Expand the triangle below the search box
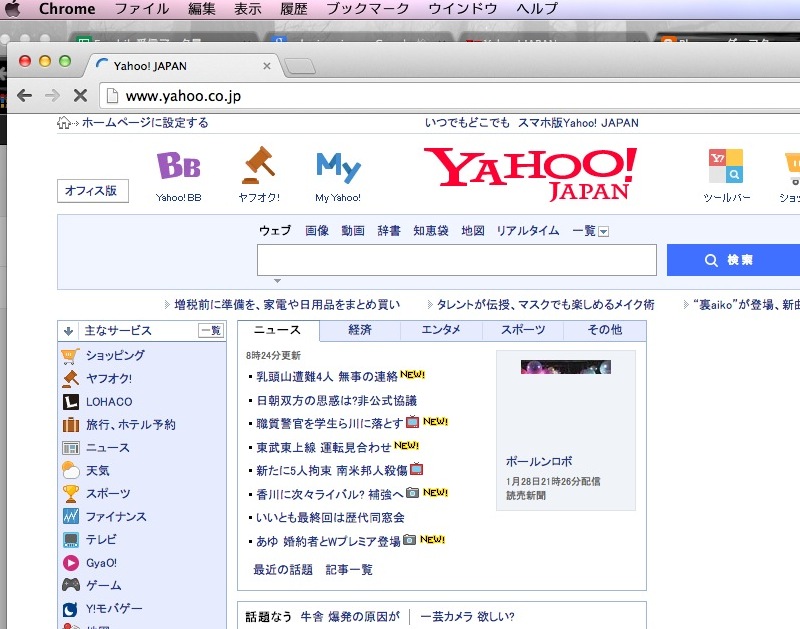This screenshot has height=629, width=800. (x=277, y=281)
